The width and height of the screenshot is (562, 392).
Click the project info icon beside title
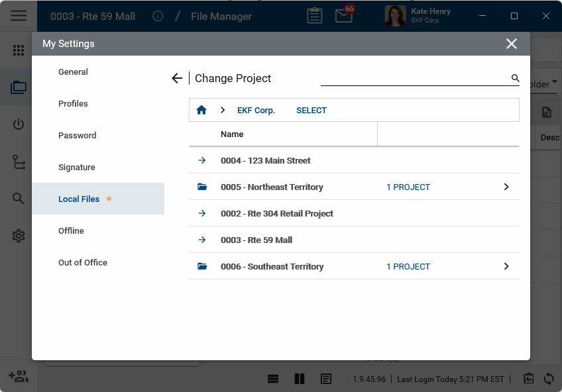pyautogui.click(x=158, y=16)
